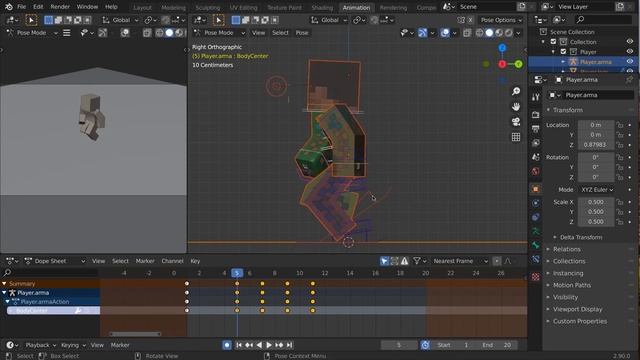Image resolution: width=640 pixels, height=360 pixels.
Task: Hide Collection with its eye icon
Action: point(630,42)
